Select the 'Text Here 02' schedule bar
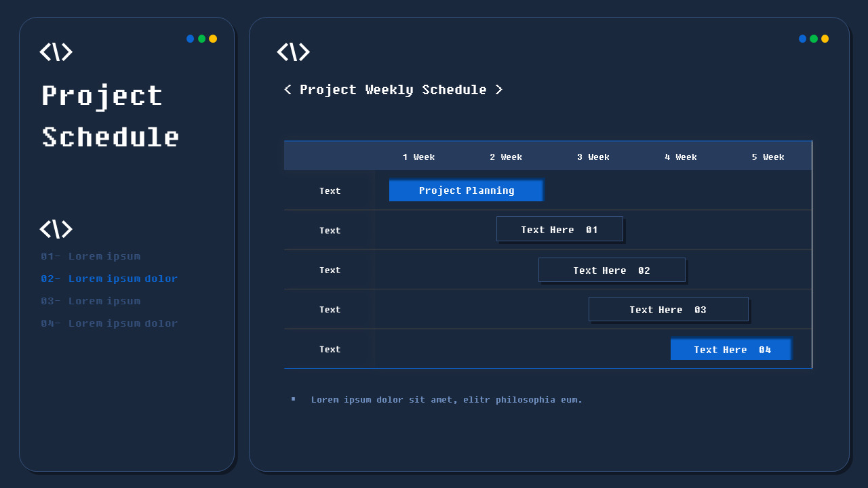This screenshot has height=488, width=868. pyautogui.click(x=612, y=270)
